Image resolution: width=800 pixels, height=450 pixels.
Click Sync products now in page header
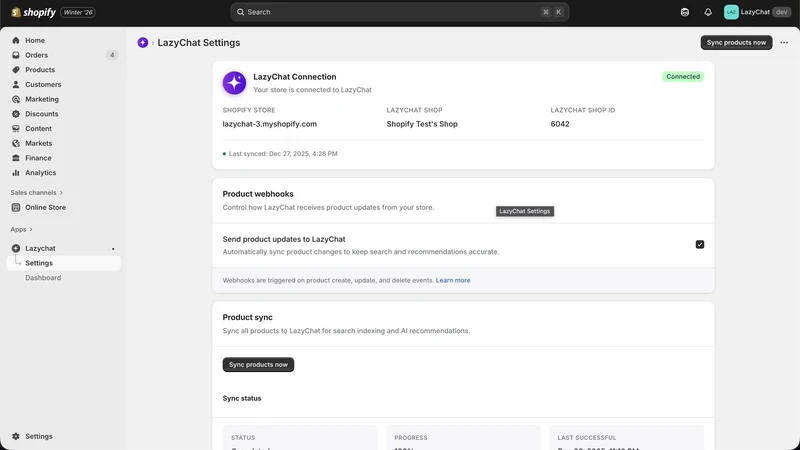736,43
